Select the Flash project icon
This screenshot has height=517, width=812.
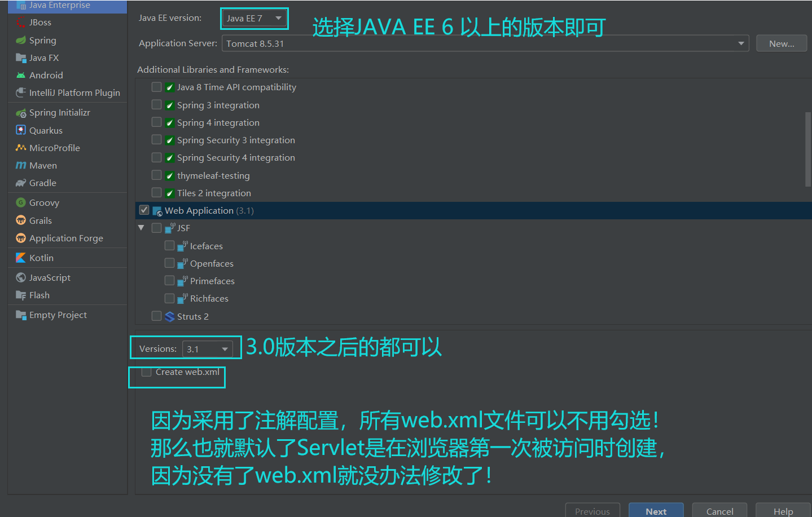pos(21,295)
